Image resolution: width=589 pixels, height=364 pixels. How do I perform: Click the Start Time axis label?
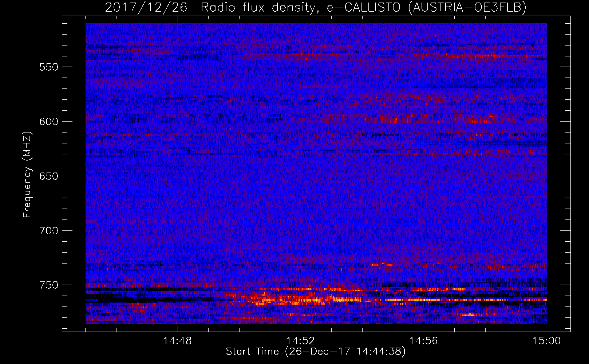click(x=316, y=352)
